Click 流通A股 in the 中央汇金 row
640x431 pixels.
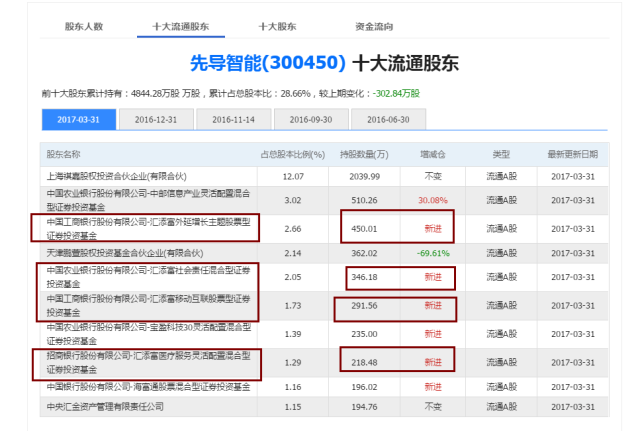[x=502, y=407]
